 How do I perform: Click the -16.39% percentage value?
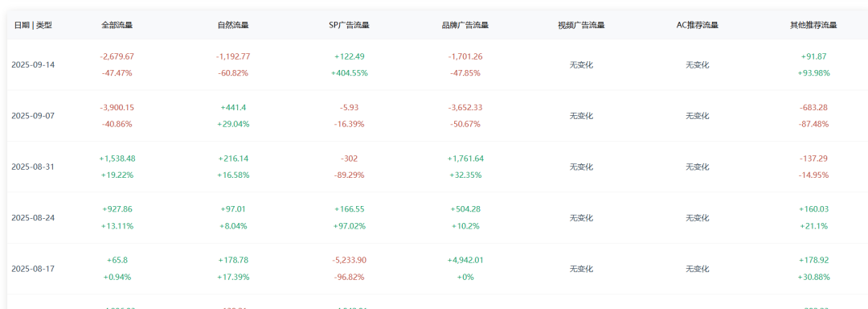(x=349, y=124)
